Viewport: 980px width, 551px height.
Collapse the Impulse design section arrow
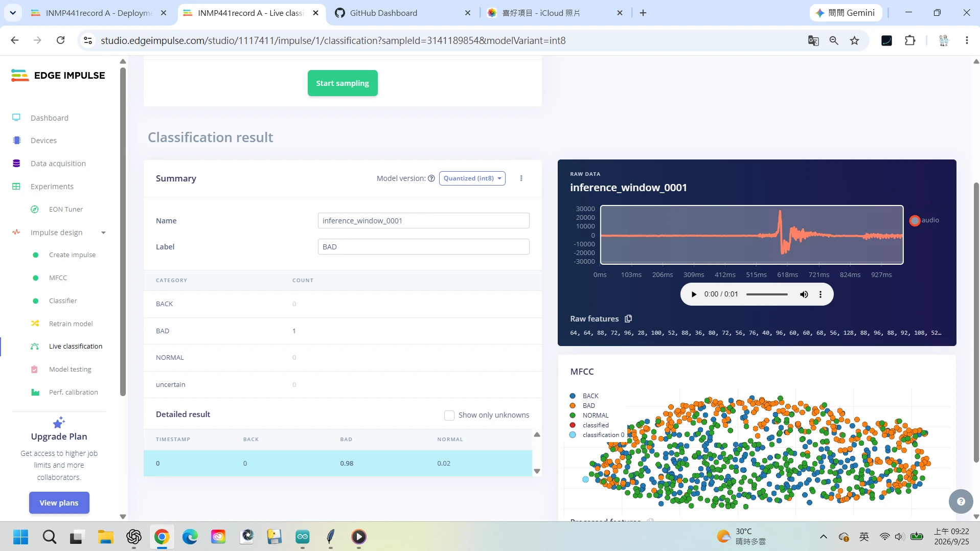coord(103,233)
